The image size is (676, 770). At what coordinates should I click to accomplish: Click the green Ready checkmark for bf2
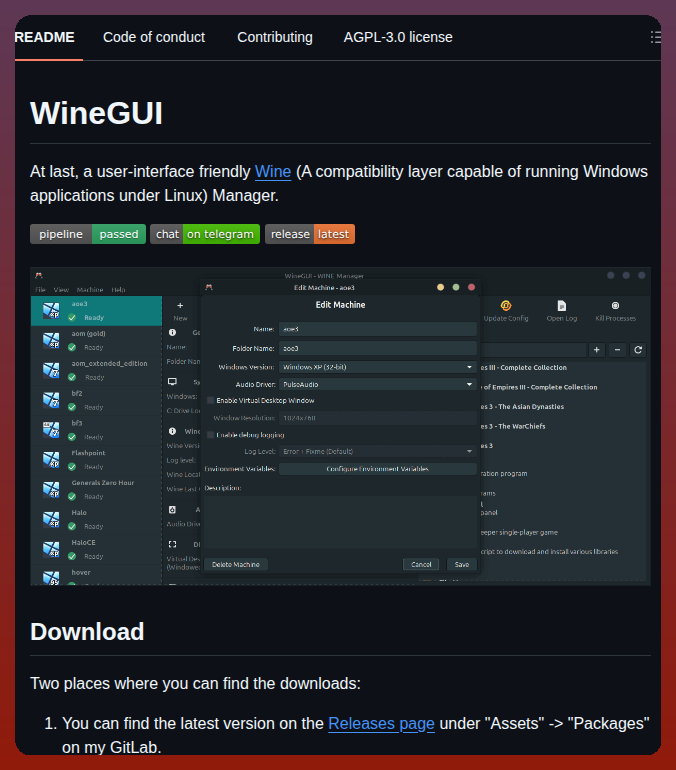[72, 407]
